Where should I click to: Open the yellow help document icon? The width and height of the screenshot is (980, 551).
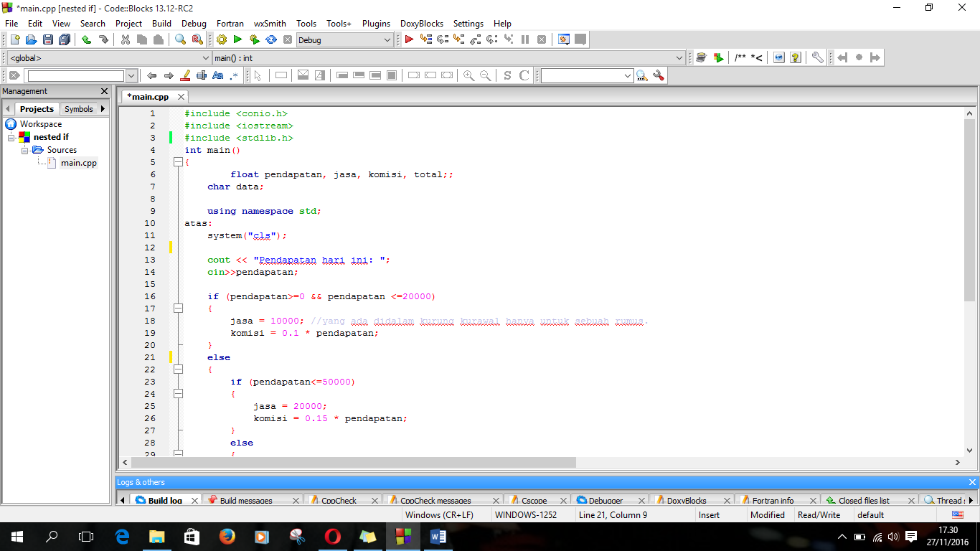point(795,57)
